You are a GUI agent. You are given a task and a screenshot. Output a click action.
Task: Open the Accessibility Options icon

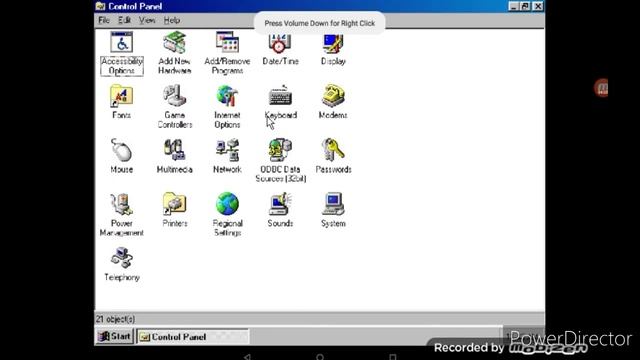(122, 42)
